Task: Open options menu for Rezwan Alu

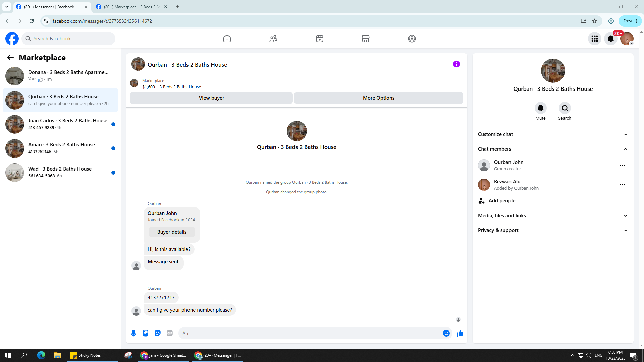Action: 622,185
